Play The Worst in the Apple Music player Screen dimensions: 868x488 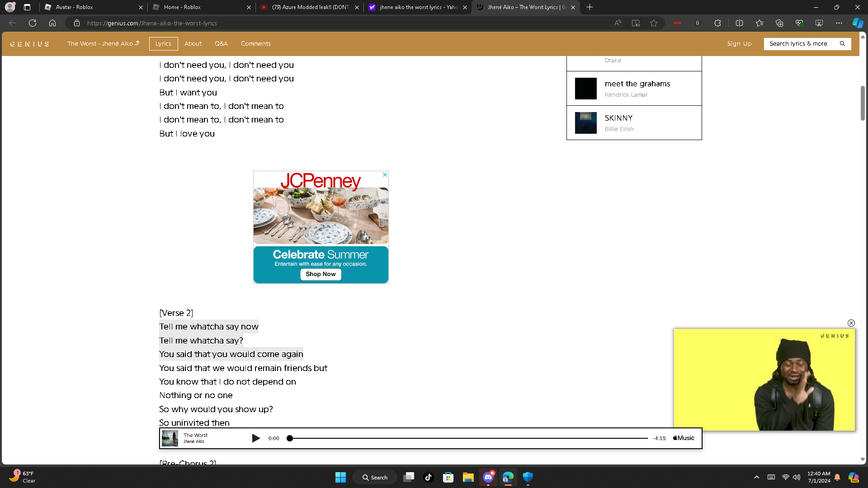256,438
